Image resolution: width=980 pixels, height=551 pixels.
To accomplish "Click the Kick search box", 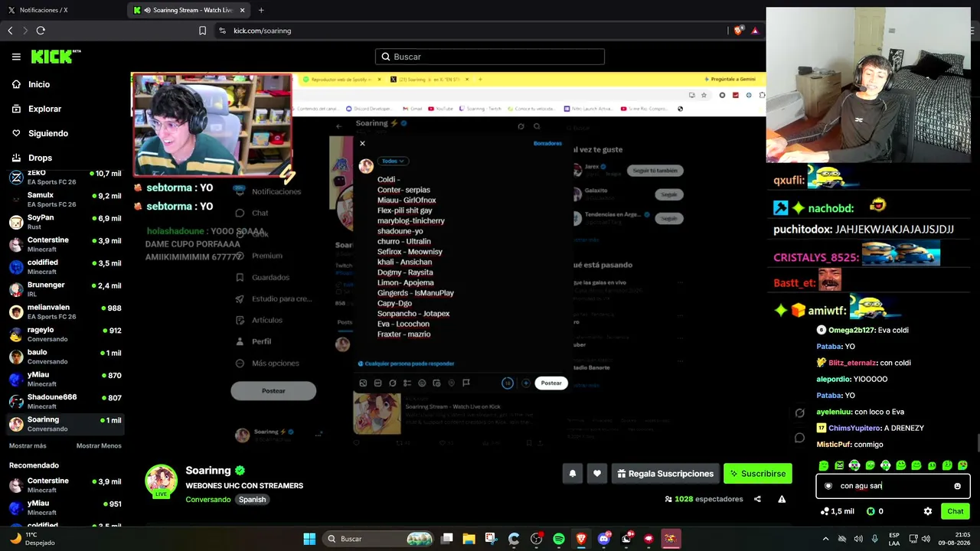I will pos(490,57).
